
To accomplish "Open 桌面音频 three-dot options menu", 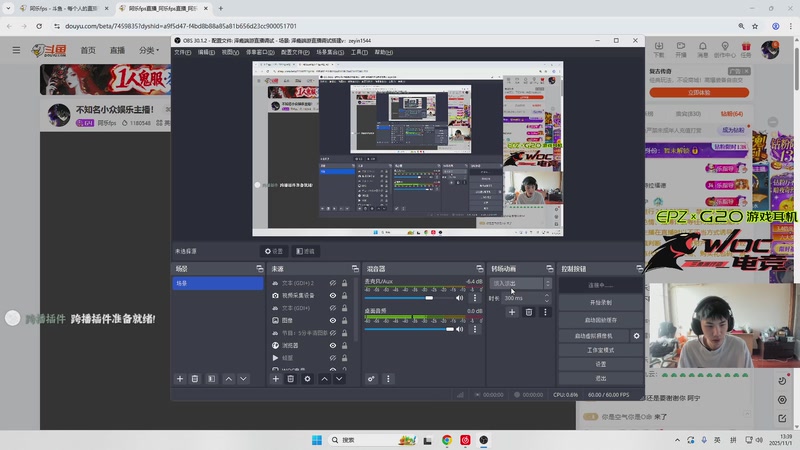I will click(475, 329).
